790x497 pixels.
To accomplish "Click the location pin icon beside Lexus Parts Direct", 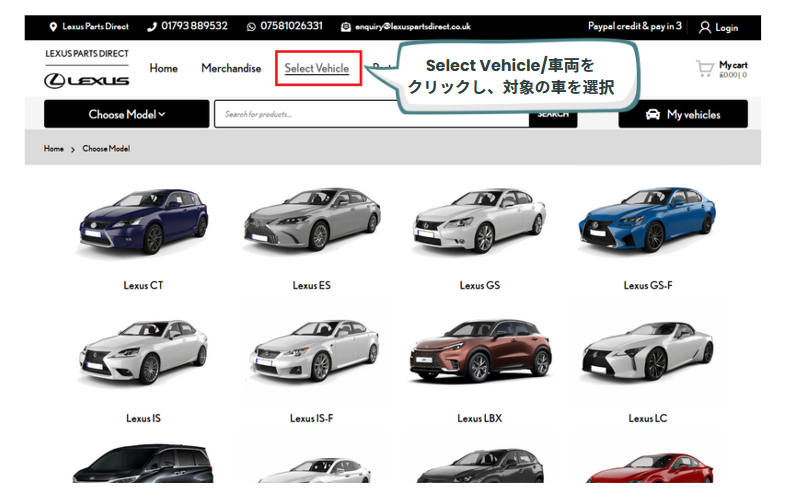I will click(x=53, y=27).
